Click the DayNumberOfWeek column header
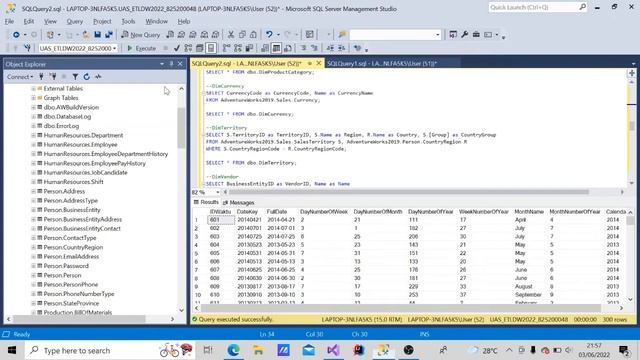Screen dimensions: 640x360 point(324,212)
